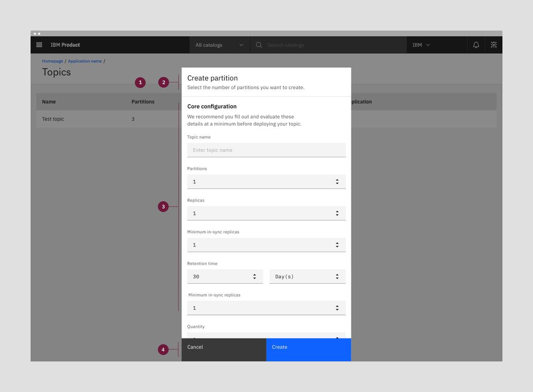Open the IBM account dropdown
Screen dimensions: 533x392
pyautogui.click(x=421, y=45)
